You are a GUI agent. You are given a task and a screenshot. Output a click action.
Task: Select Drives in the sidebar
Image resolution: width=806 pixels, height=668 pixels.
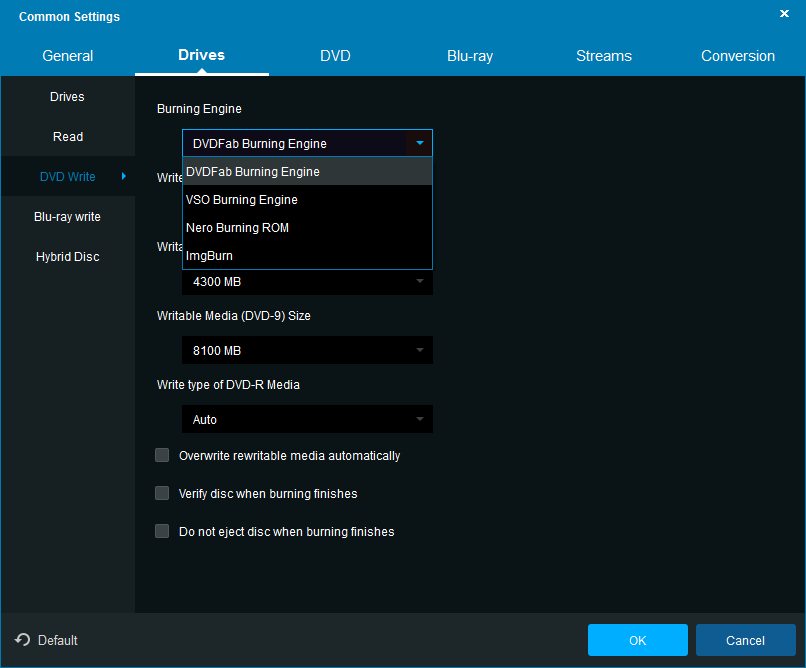point(67,97)
